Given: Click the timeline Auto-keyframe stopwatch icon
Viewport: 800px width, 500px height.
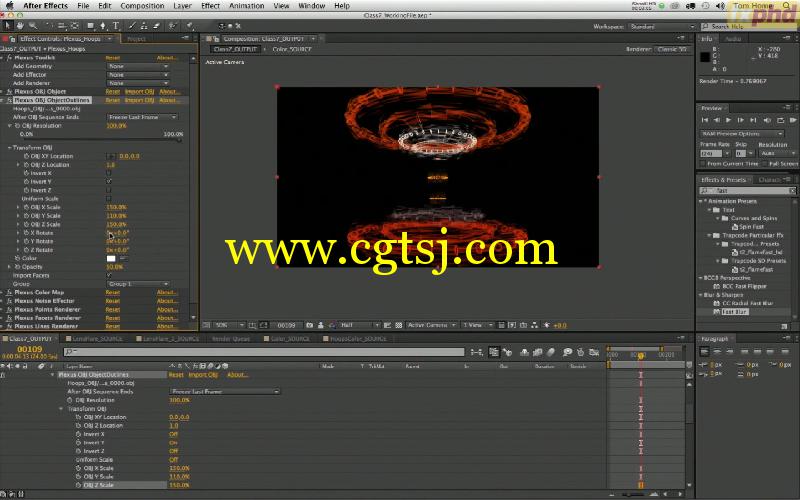Looking at the screenshot, I should click(581, 352).
